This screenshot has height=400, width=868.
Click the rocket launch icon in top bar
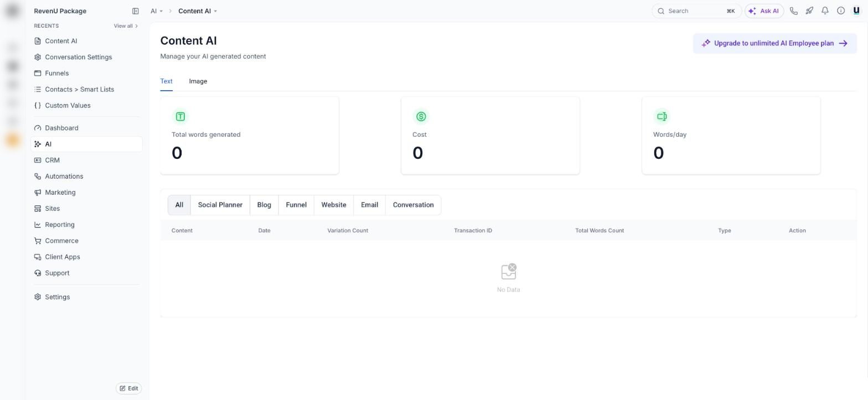tap(809, 11)
